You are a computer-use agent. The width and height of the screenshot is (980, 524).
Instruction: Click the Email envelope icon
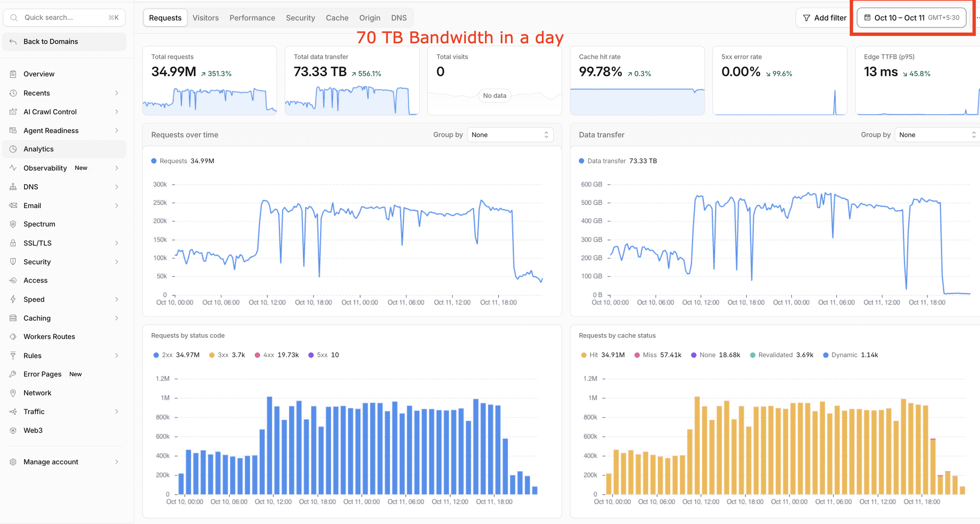[13, 205]
